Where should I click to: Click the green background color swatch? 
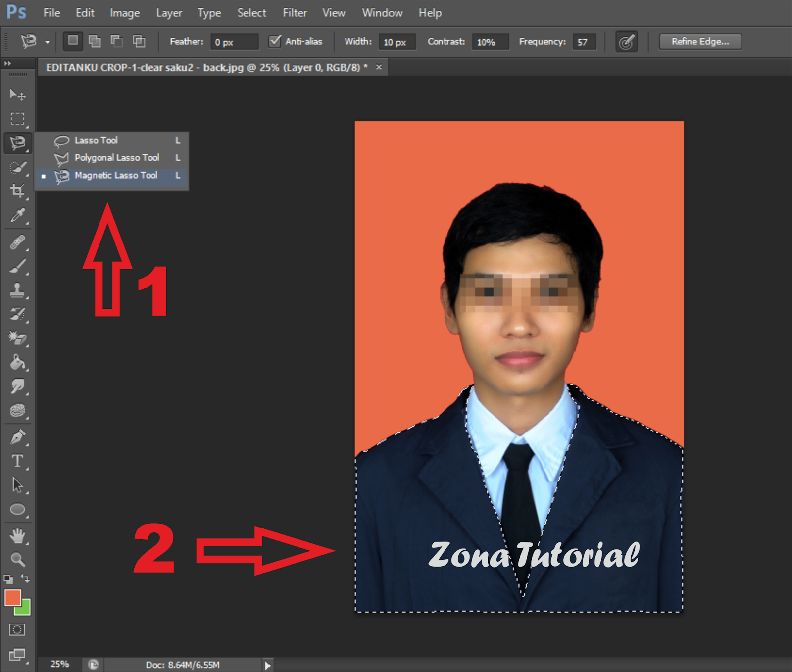(24, 609)
